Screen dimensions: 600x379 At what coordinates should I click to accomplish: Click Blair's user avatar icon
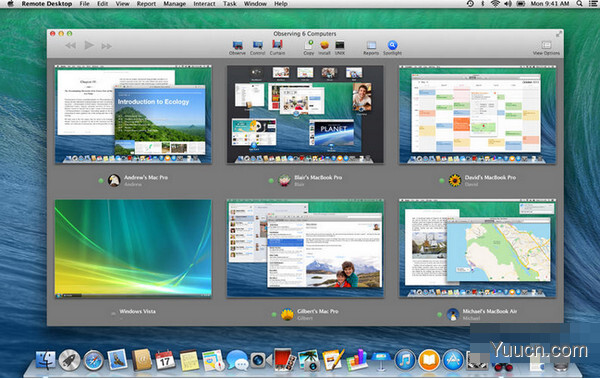coord(284,180)
